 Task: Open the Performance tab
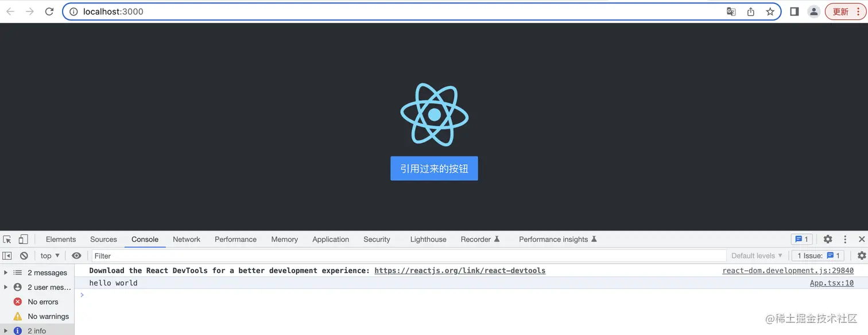[x=235, y=239]
